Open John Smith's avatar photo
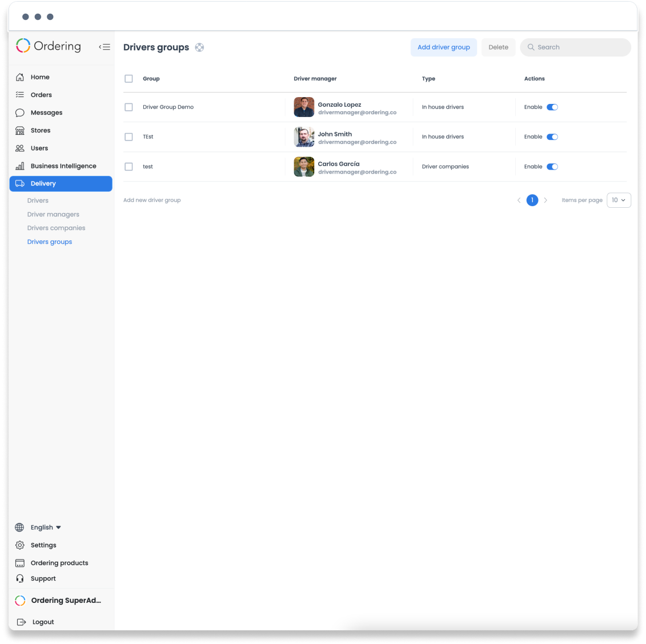646x644 pixels. (x=304, y=136)
